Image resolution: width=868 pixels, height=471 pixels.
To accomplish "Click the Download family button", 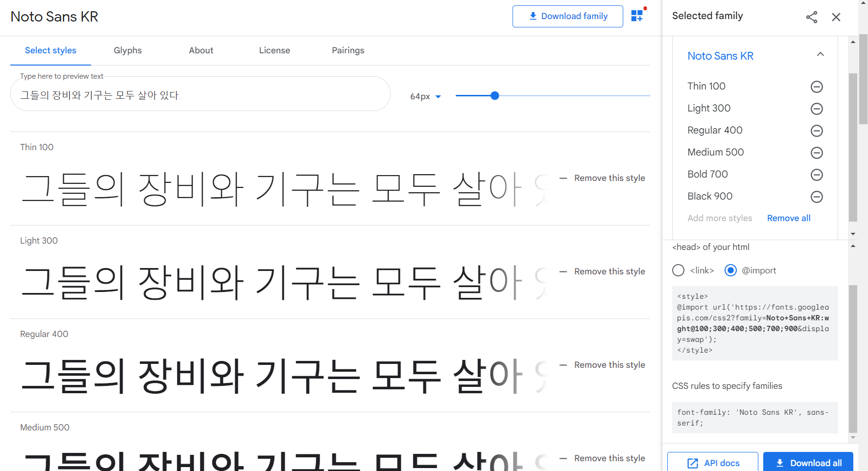I will (x=568, y=16).
